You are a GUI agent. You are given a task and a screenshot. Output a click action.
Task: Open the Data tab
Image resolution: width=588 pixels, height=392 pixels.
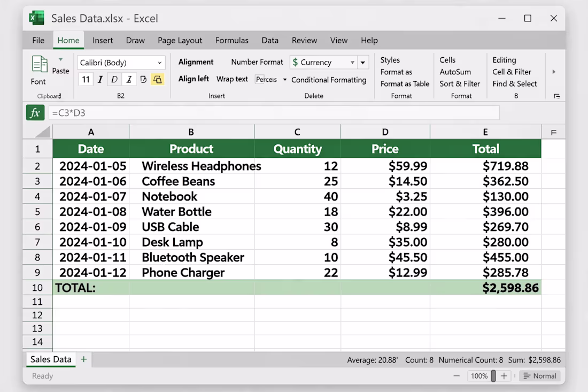(x=270, y=40)
